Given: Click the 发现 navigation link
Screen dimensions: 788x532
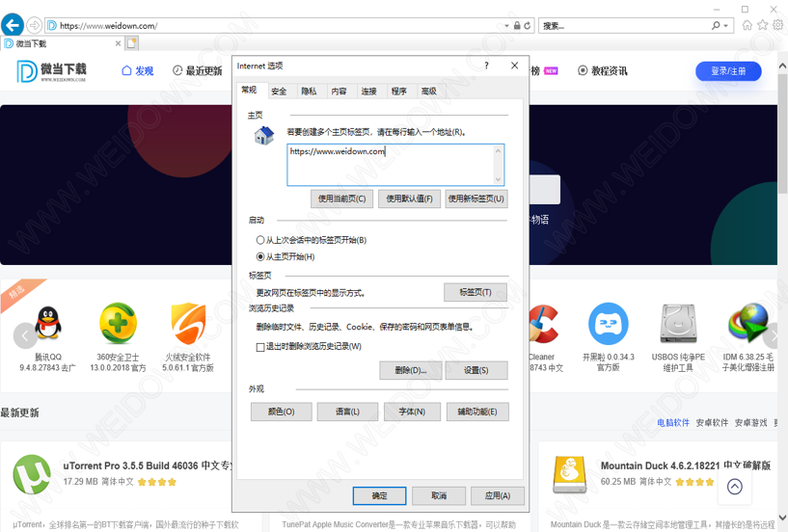Looking at the screenshot, I should point(138,70).
